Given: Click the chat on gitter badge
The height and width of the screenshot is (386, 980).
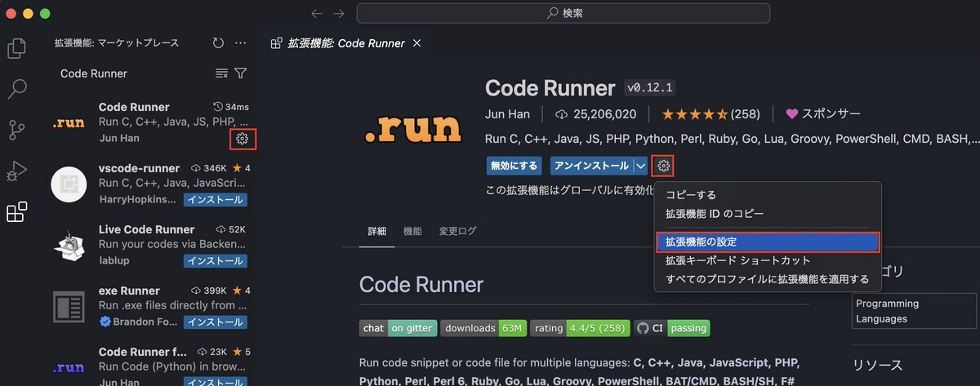Looking at the screenshot, I should click(398, 328).
